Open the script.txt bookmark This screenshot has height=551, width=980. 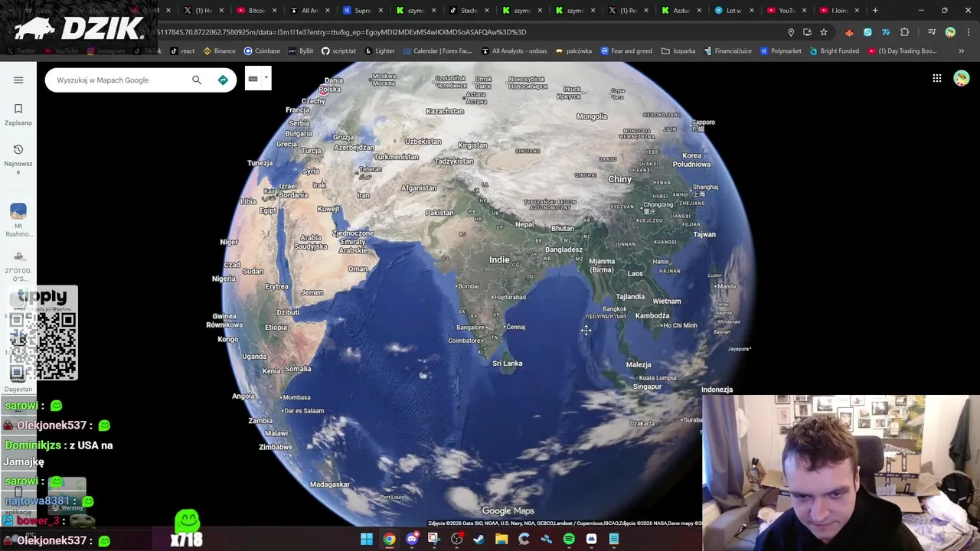(338, 51)
